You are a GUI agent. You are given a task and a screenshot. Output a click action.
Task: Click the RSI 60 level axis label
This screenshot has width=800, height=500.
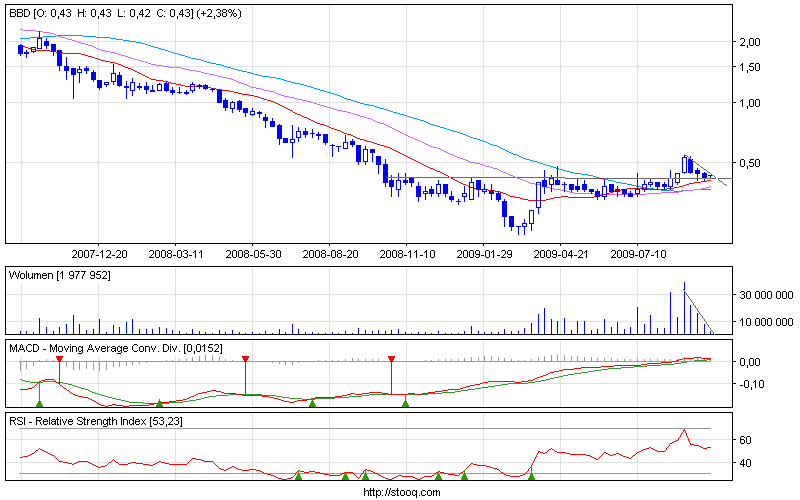745,440
